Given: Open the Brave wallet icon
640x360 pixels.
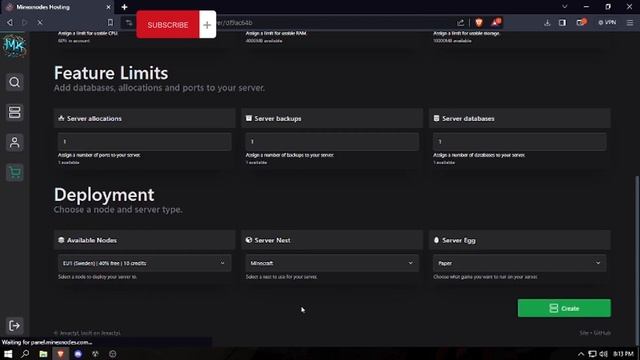Looking at the screenshot, I should (x=581, y=22).
